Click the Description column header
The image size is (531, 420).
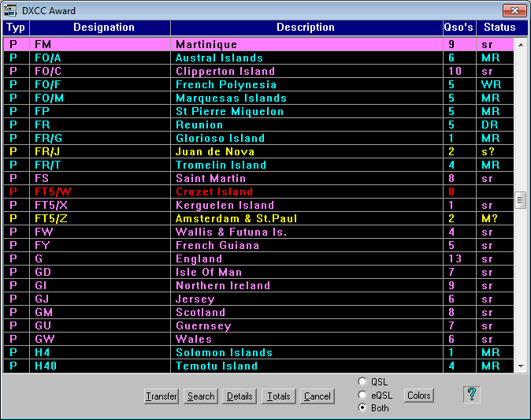pos(306,28)
